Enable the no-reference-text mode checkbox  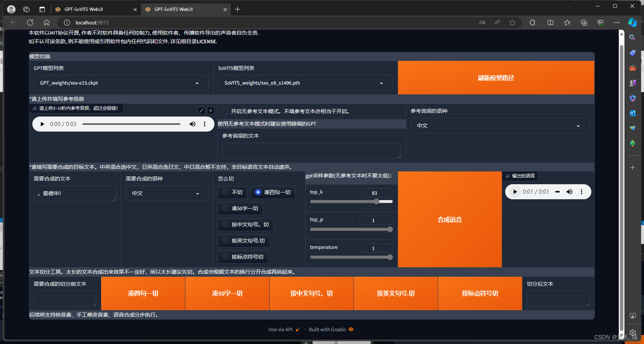pyautogui.click(x=225, y=112)
